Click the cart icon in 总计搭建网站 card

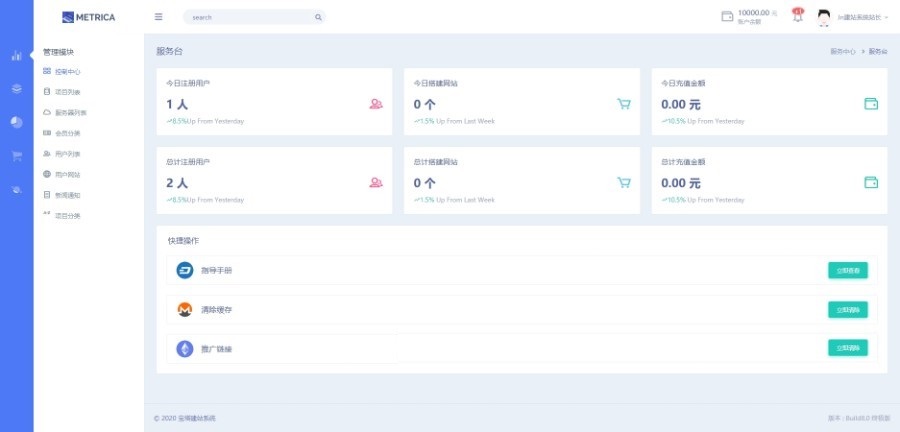pyautogui.click(x=623, y=182)
